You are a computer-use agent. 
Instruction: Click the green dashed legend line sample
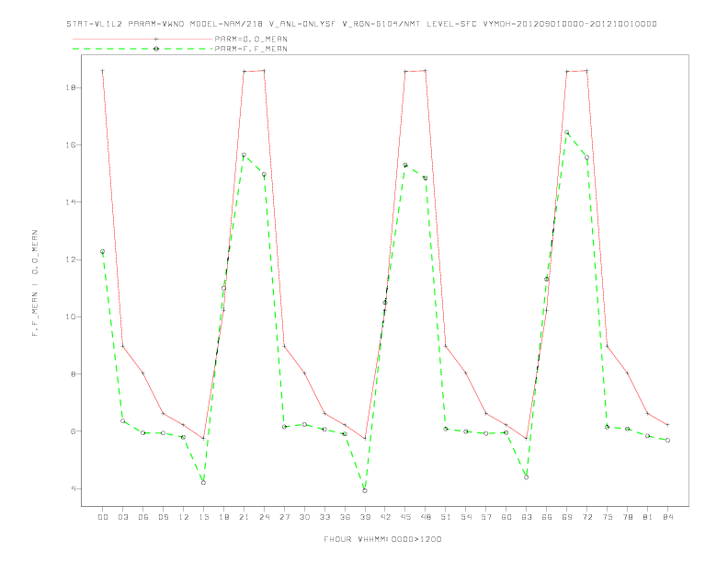(142, 49)
